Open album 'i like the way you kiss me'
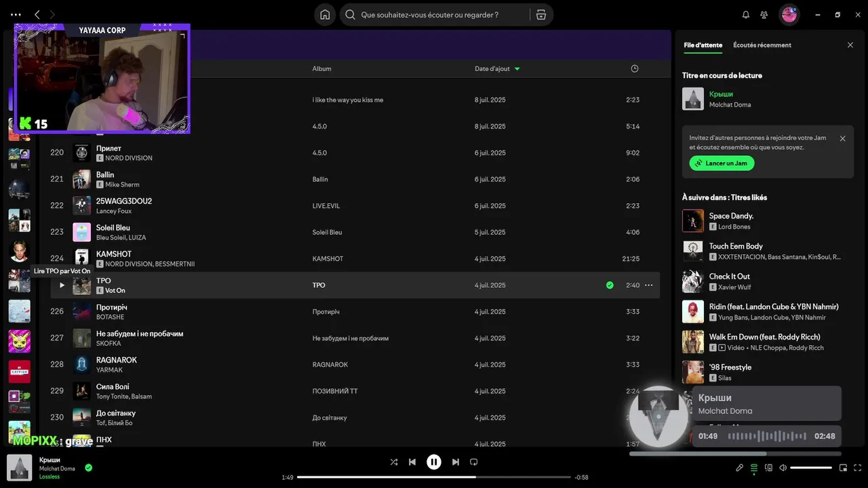The image size is (868, 488). click(x=348, y=100)
